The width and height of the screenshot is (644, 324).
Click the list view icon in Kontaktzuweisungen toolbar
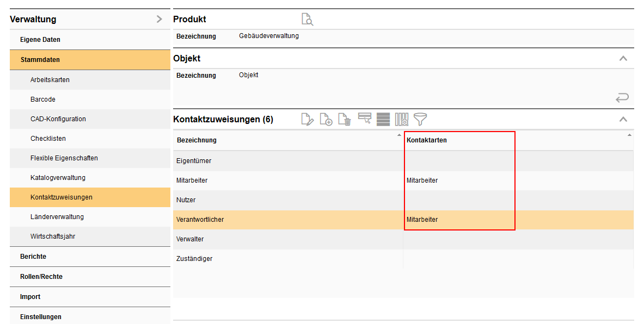pyautogui.click(x=382, y=119)
